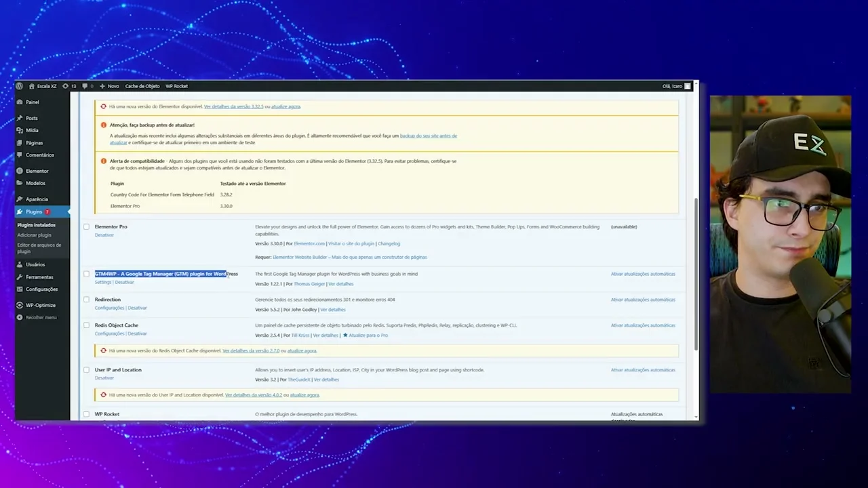Open WP Rocket admin bar menu
This screenshot has width=868, height=488.
[x=176, y=86]
